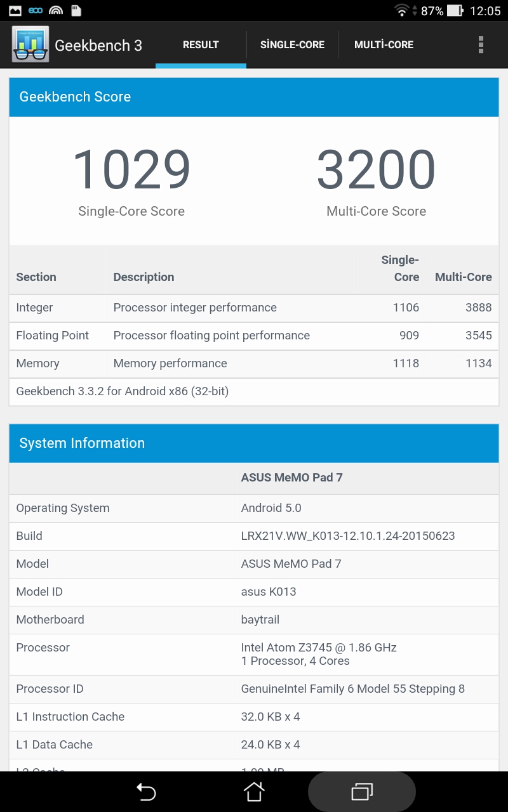Screen dimensions: 508x812
Task: Tap the 'Model ID' label
Action: (x=39, y=592)
